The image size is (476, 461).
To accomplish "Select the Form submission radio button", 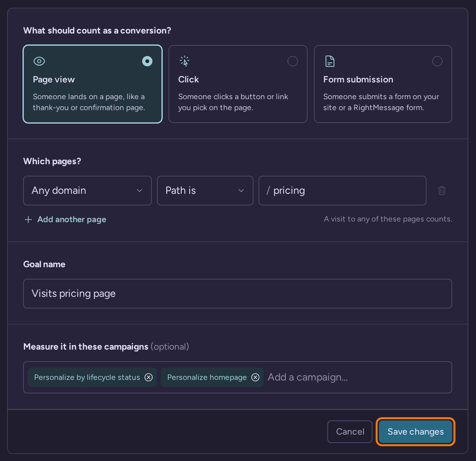I will (x=437, y=61).
